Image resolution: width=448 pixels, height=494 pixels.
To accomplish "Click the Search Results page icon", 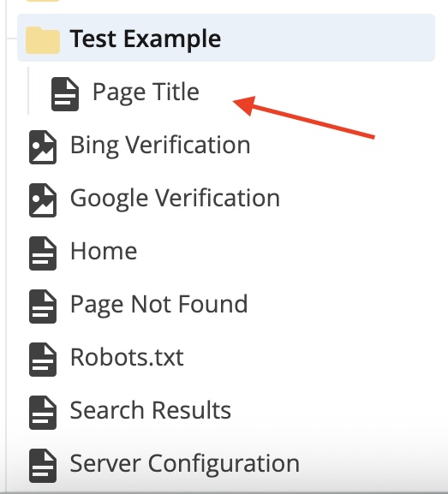I will click(x=43, y=413).
